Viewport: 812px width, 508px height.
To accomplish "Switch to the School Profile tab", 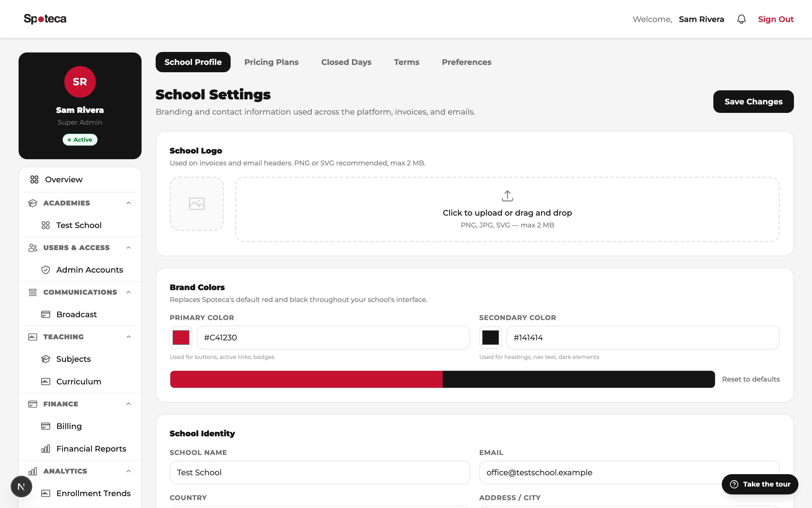I will pyautogui.click(x=193, y=62).
